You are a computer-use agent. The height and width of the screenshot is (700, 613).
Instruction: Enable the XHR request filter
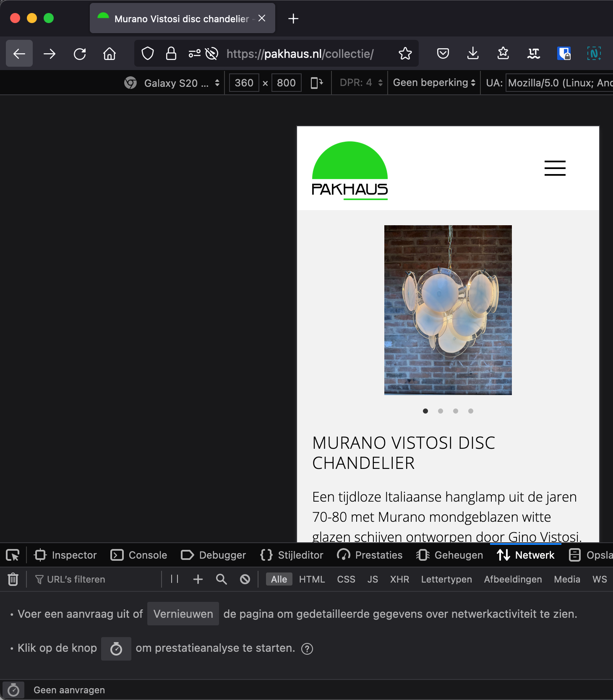(x=399, y=579)
